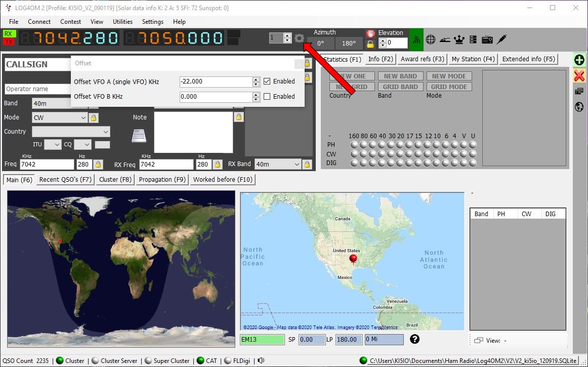Click the red X clear icon
Viewport: 588px width, 367px height.
pos(579,76)
